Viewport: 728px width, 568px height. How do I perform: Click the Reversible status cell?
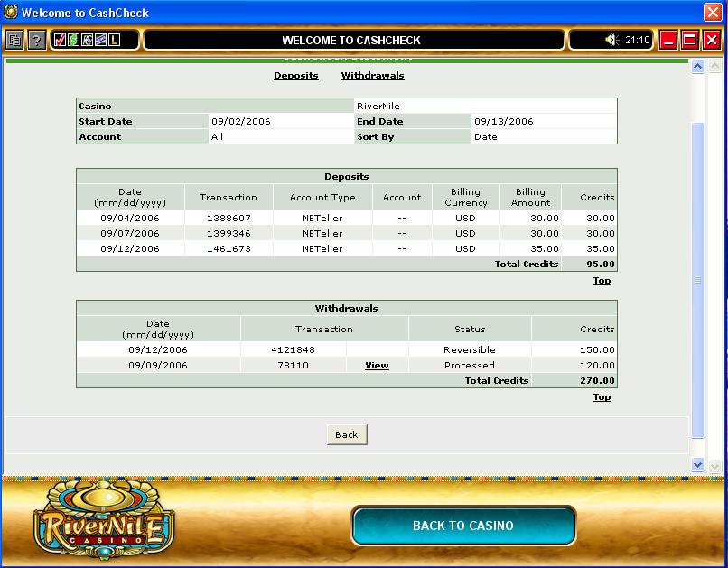pyautogui.click(x=470, y=349)
